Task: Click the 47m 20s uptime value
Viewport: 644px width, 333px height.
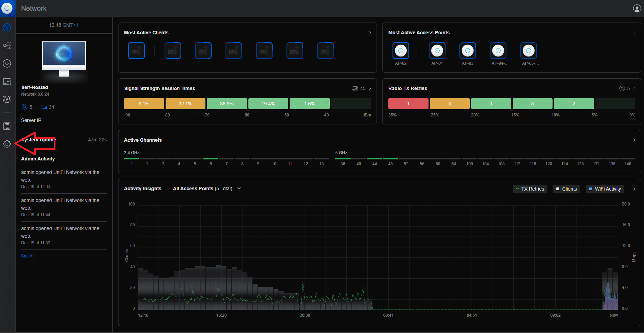Action: point(97,140)
